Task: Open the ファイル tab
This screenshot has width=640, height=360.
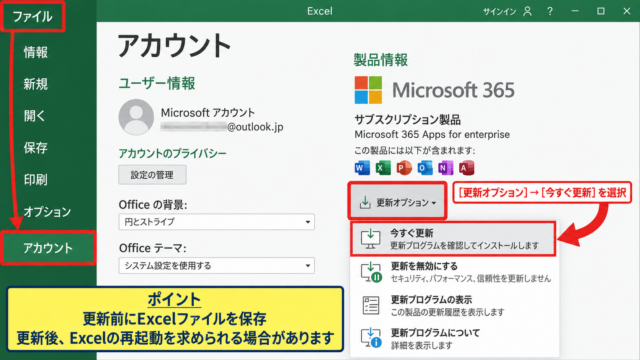Action: click(x=32, y=17)
